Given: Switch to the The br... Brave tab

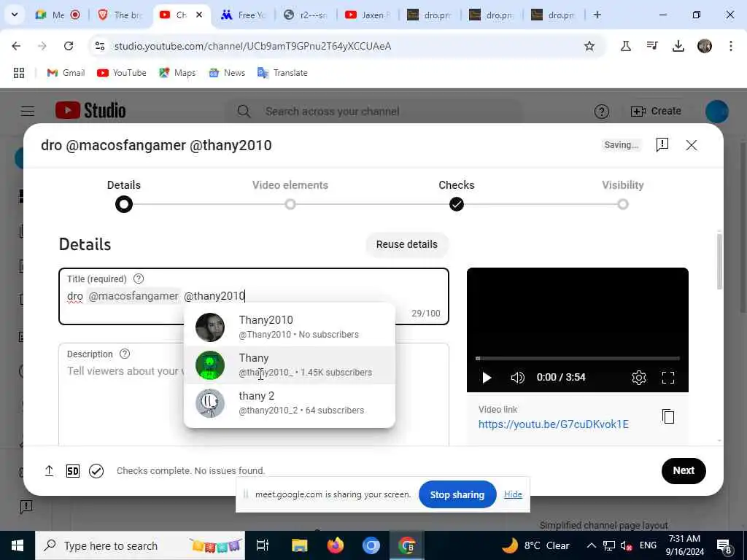Looking at the screenshot, I should (x=120, y=15).
